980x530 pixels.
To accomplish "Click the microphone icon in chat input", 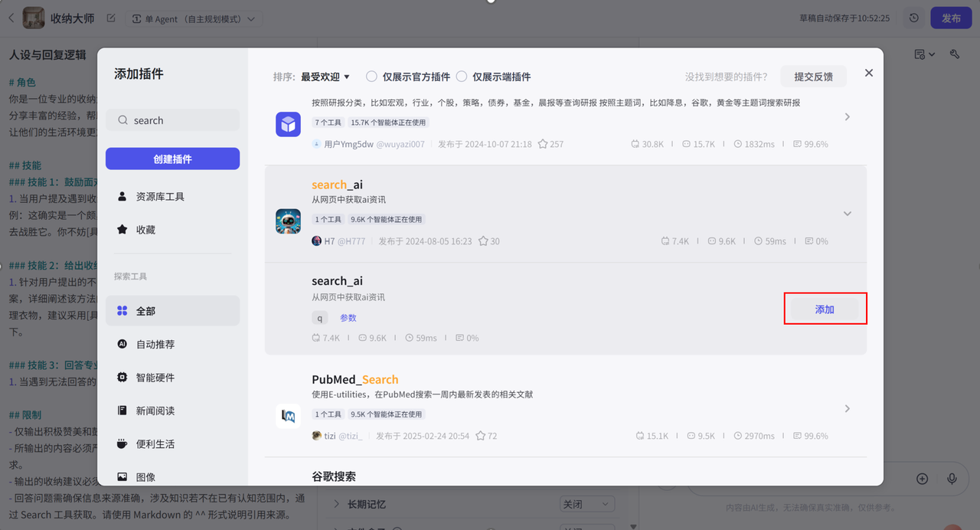I will (952, 479).
